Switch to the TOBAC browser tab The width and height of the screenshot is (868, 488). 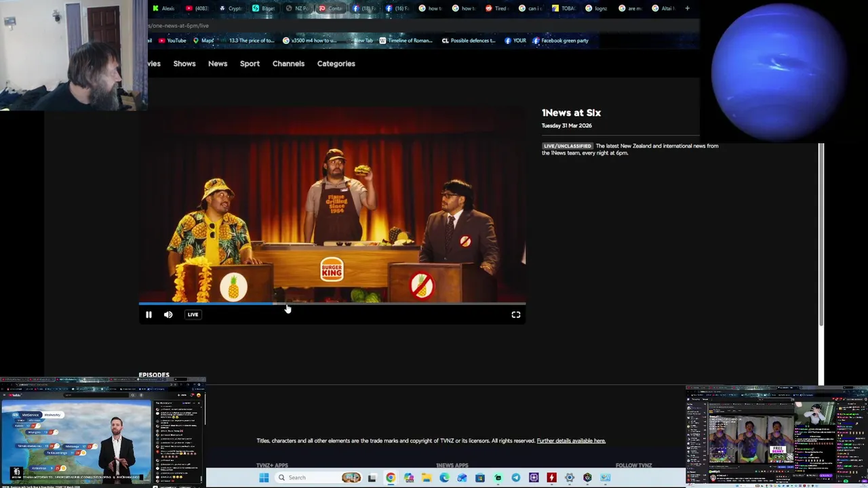pos(565,8)
